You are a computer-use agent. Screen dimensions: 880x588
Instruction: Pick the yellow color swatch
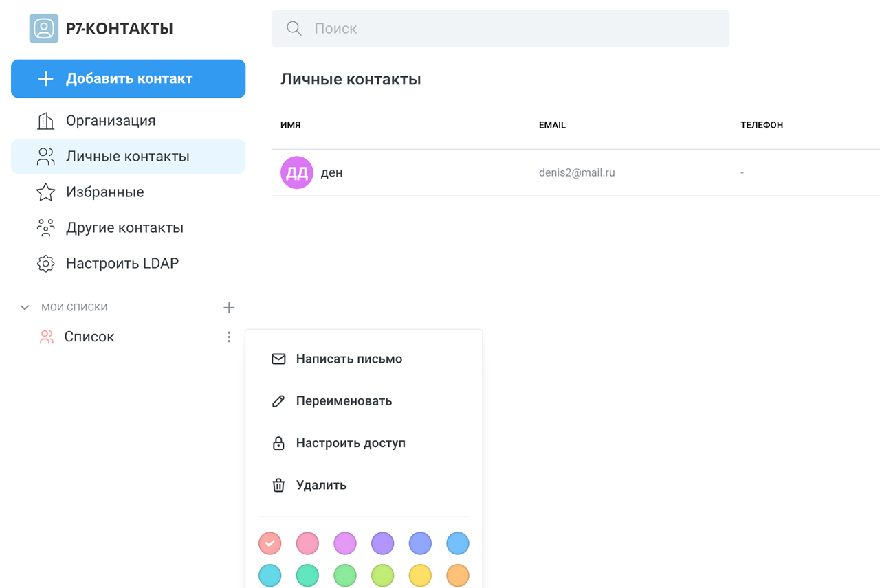(420, 575)
